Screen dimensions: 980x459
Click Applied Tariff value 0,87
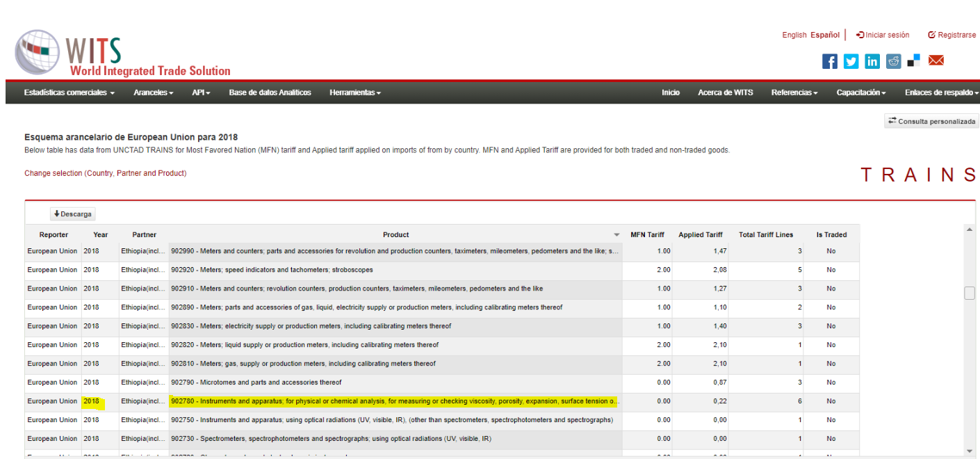[719, 382]
